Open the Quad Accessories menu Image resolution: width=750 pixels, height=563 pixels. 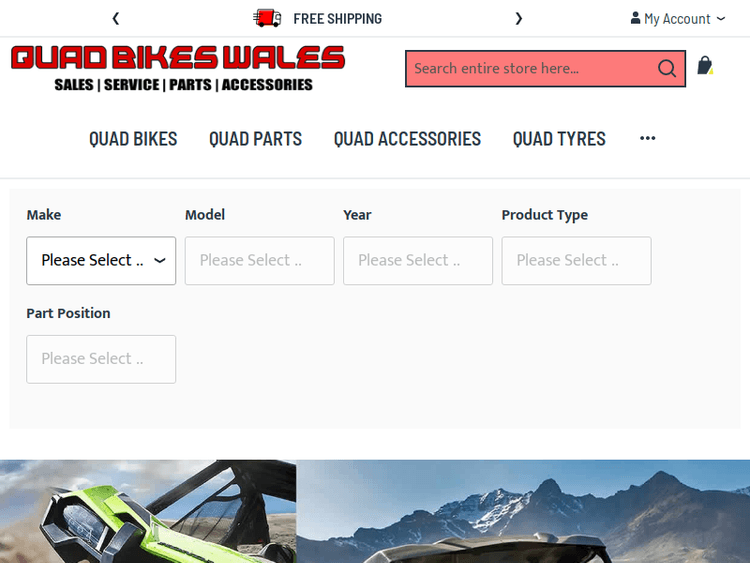pos(407,139)
